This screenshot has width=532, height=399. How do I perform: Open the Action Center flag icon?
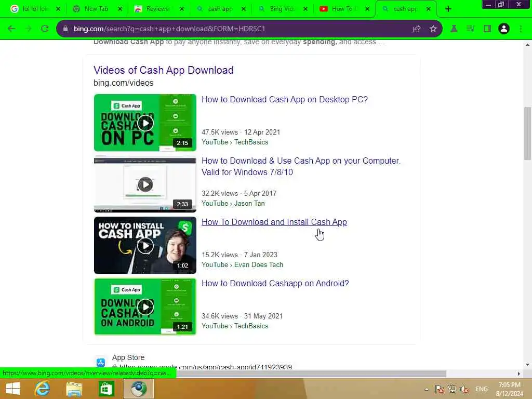pyautogui.click(x=440, y=389)
